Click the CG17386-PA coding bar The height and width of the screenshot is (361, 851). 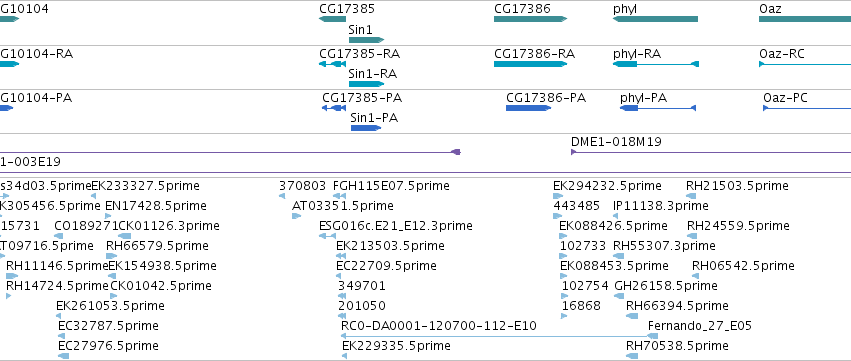tap(529, 108)
